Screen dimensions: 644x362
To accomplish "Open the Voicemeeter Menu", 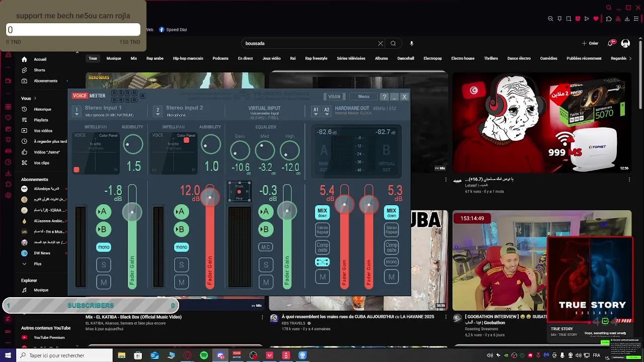I will pyautogui.click(x=364, y=97).
